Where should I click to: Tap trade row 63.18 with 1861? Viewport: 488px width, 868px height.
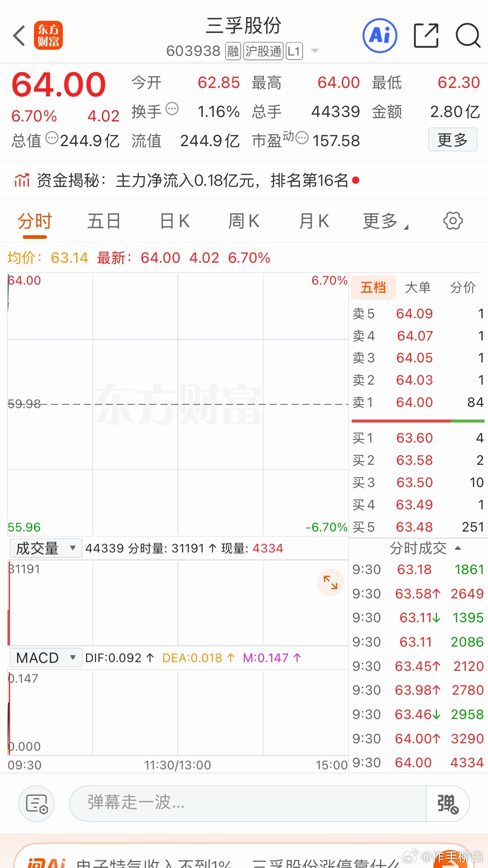click(418, 570)
